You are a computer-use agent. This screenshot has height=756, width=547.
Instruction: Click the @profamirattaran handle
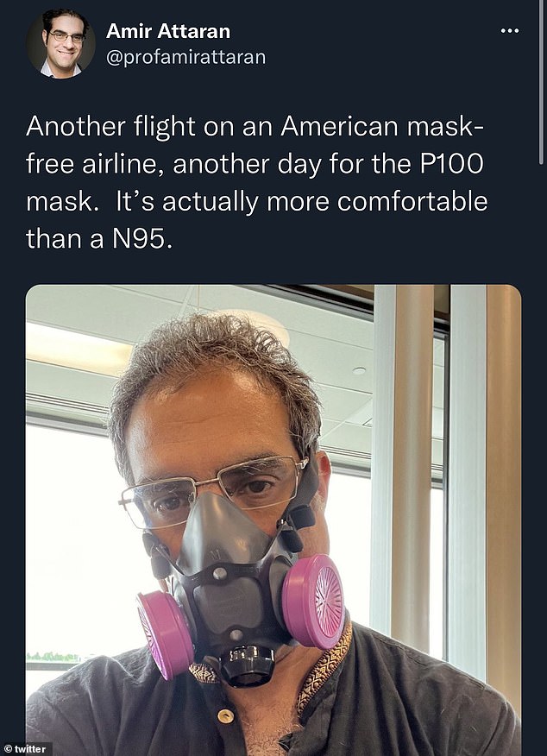point(185,57)
